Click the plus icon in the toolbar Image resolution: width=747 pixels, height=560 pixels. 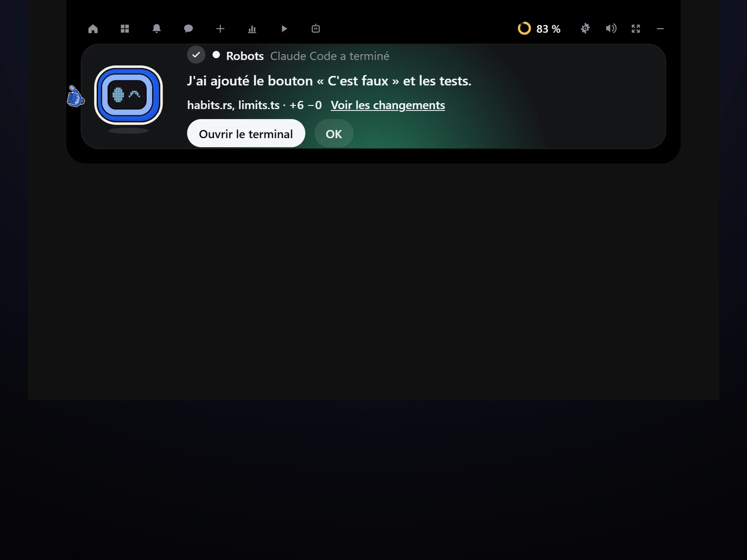(x=220, y=29)
